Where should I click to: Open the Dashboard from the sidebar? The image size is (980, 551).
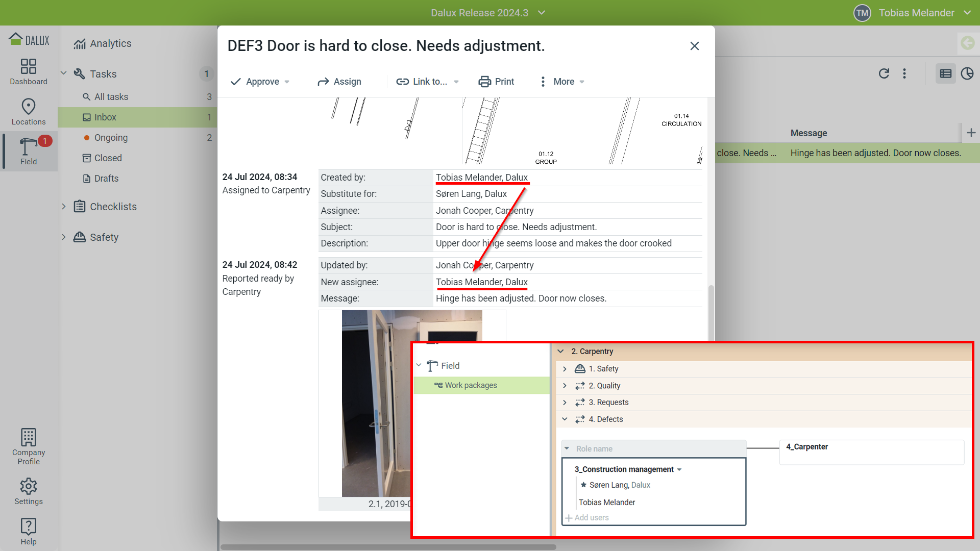coord(29,71)
